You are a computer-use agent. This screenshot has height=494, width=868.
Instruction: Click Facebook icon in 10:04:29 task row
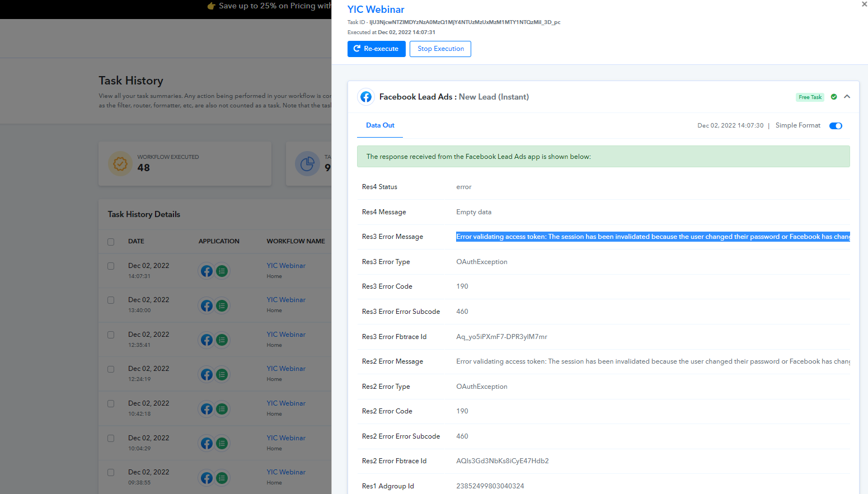point(207,444)
